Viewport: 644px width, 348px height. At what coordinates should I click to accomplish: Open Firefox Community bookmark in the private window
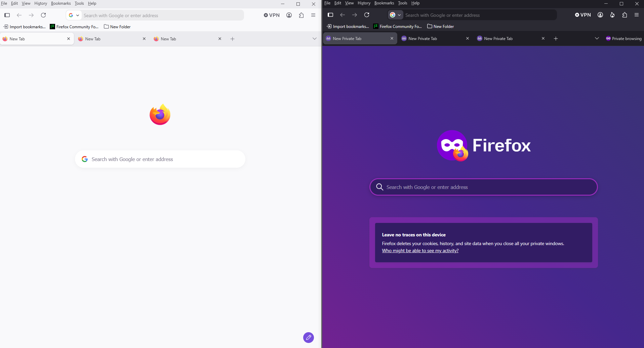pos(398,26)
